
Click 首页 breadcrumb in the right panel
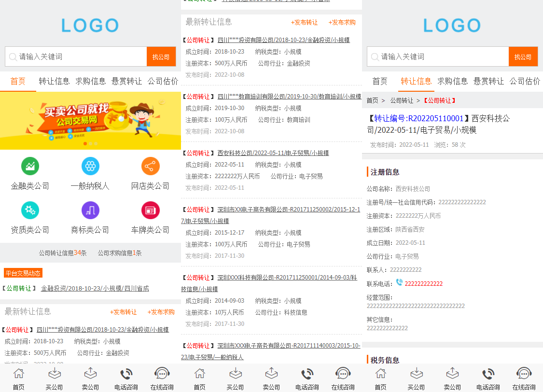pyautogui.click(x=372, y=100)
